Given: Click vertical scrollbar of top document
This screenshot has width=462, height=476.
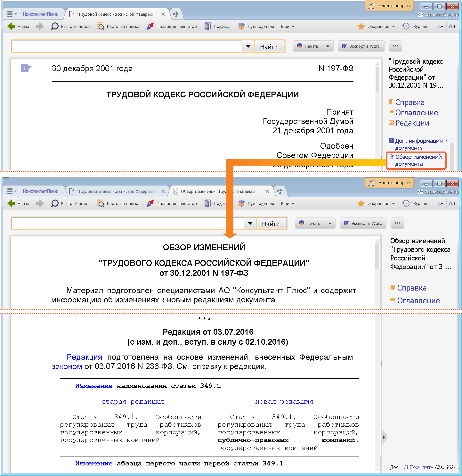Looking at the screenshot, I should [377, 79].
